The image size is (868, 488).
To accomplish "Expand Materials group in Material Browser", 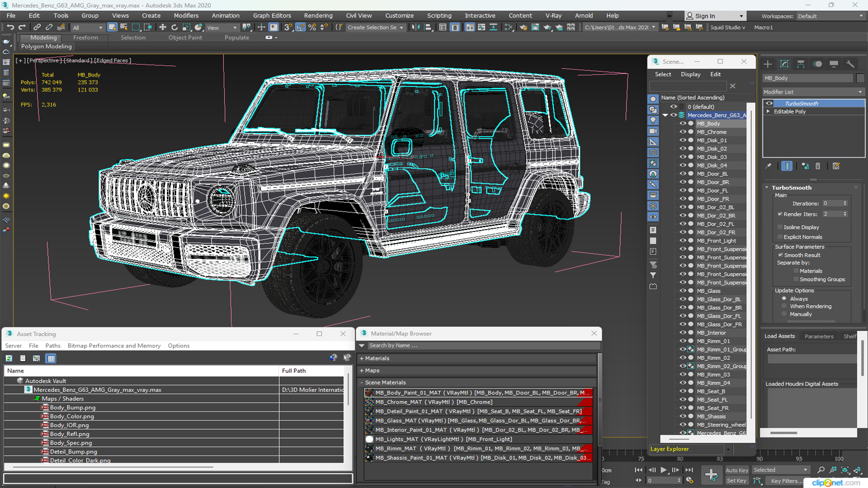I will pyautogui.click(x=362, y=358).
